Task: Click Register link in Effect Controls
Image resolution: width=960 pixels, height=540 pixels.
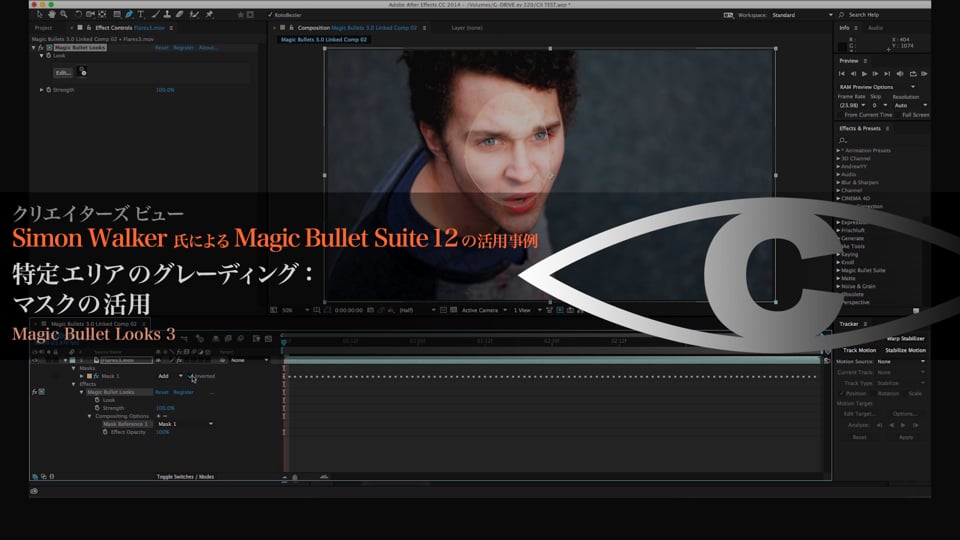Action: click(184, 47)
